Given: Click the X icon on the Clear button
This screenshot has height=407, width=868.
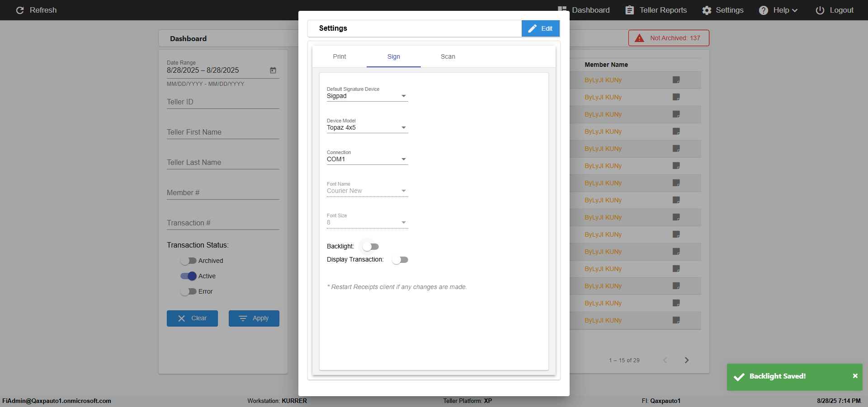Looking at the screenshot, I should coord(182,318).
